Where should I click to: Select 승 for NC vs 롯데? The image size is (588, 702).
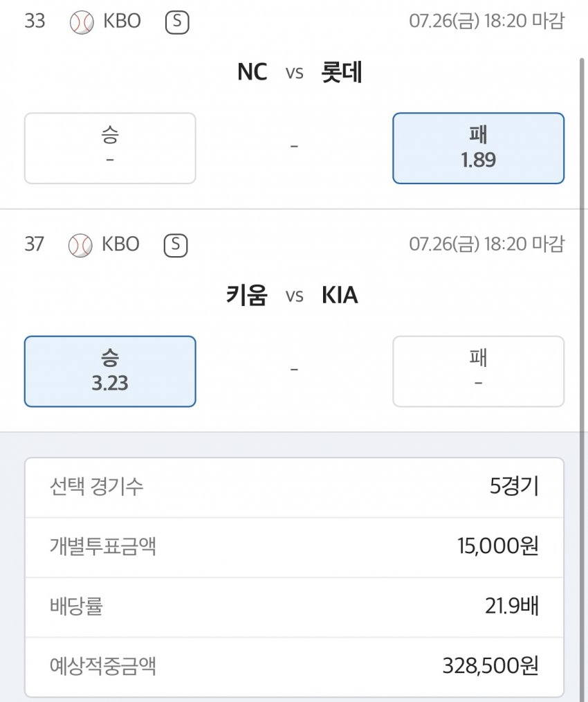click(x=110, y=148)
